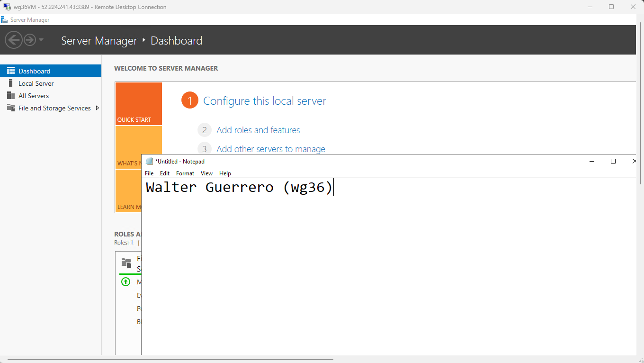The width and height of the screenshot is (644, 363).
Task: Open the navigation history dropdown arrow
Action: [41, 40]
